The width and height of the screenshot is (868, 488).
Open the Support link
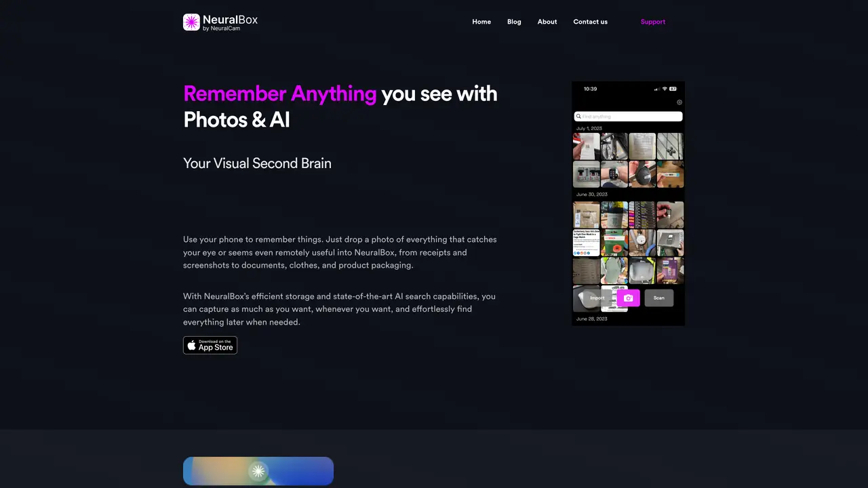click(x=653, y=22)
